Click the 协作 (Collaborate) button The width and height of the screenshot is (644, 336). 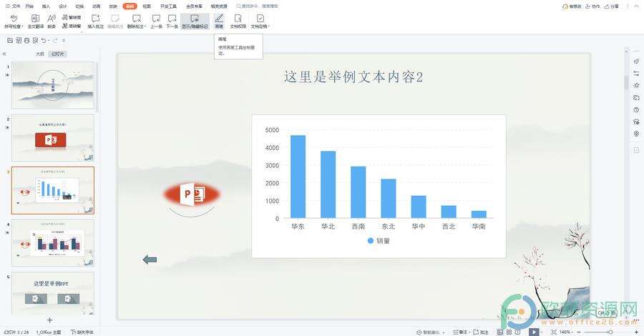coord(593,6)
